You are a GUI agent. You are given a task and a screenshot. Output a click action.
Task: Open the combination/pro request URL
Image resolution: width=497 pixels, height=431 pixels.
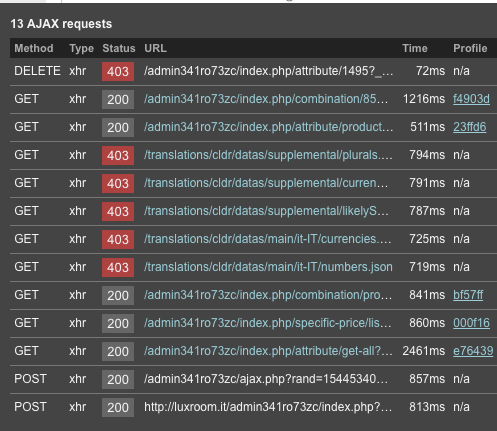tap(268, 295)
